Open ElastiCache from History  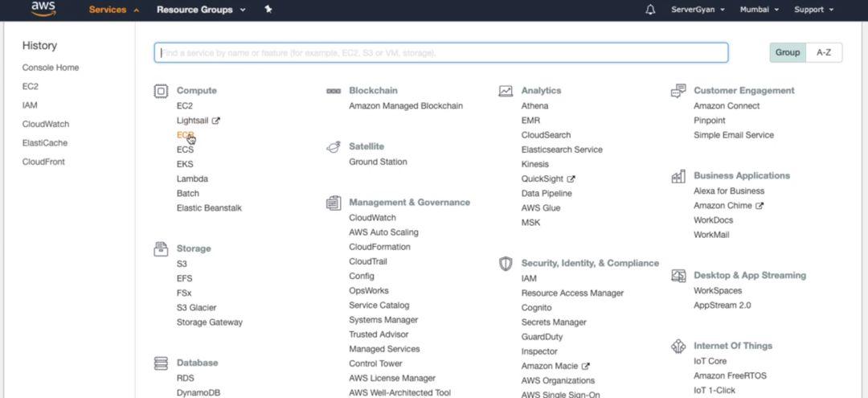[45, 143]
